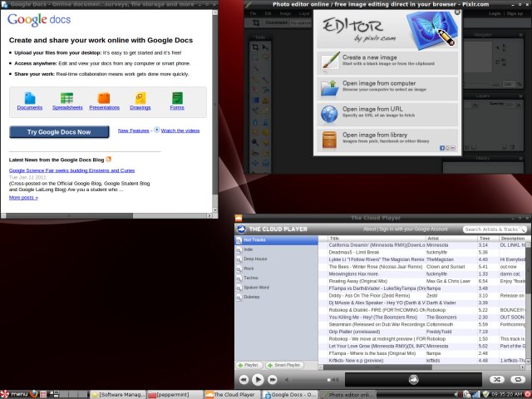Switch to The Cloud Player taskbar entry
532x399 pixels.
point(233,395)
